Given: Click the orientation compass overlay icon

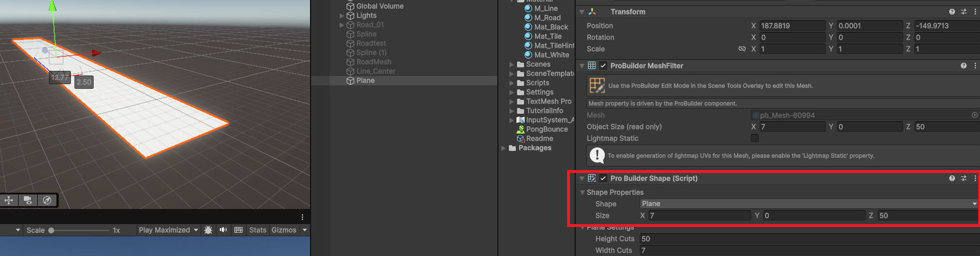Looking at the screenshot, I should click(47, 200).
